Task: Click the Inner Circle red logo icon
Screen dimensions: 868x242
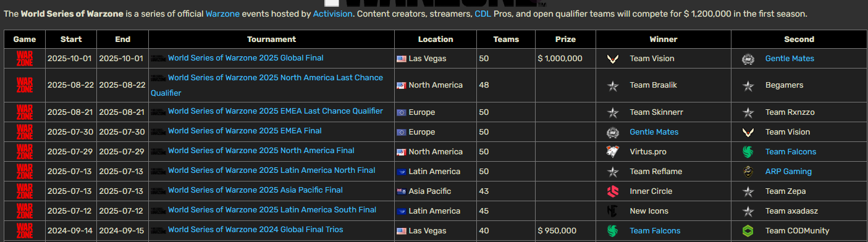Action: coord(612,191)
